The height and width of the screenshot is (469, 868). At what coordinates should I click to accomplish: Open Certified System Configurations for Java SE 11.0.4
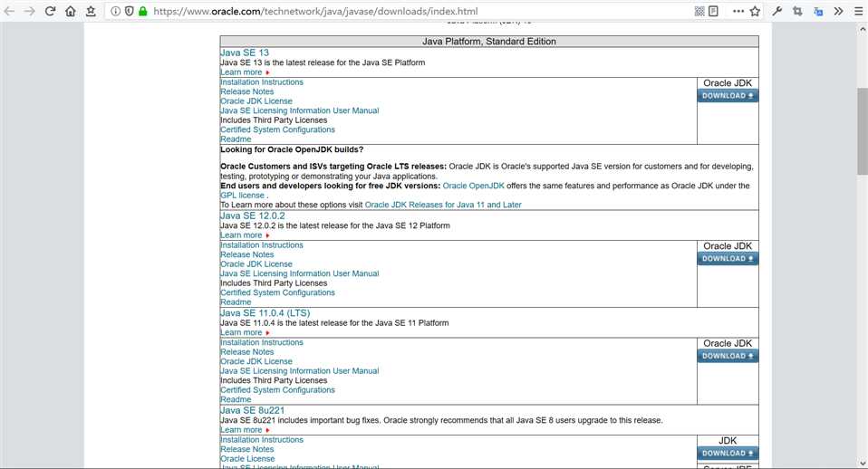pyautogui.click(x=277, y=390)
